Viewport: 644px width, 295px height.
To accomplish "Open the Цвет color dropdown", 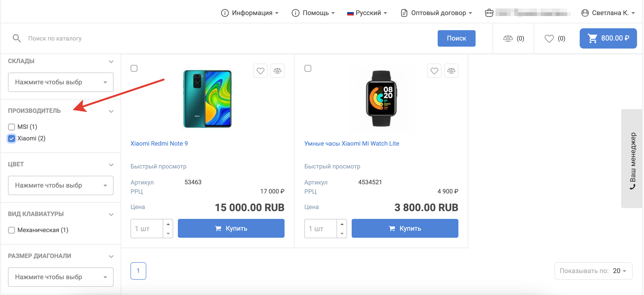I will pyautogui.click(x=61, y=185).
